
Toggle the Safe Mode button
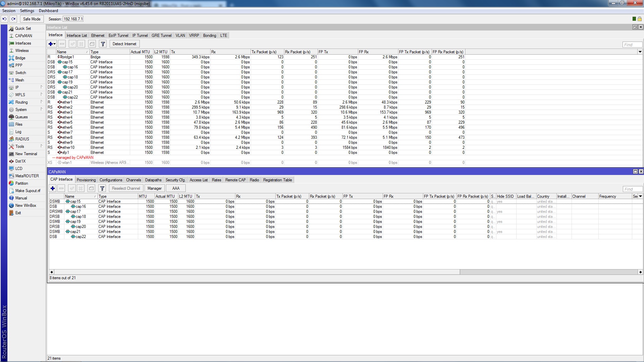pyautogui.click(x=32, y=19)
